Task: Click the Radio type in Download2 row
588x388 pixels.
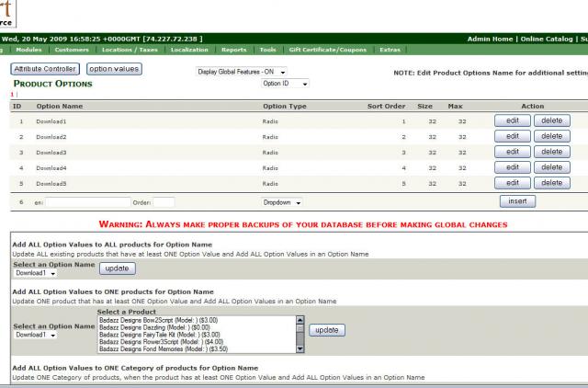Action: click(x=270, y=137)
